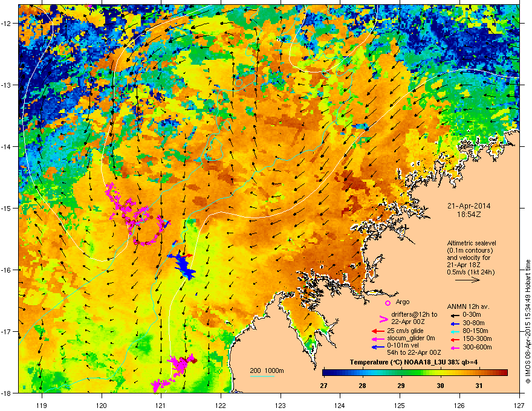Click the "0-101m vel" legend label
The height and width of the screenshot is (411, 532).
403,346
